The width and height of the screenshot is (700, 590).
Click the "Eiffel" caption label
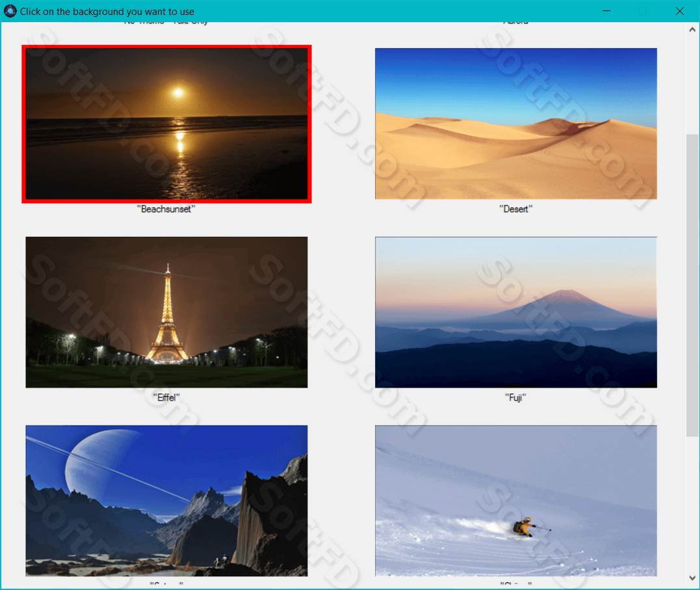[166, 397]
